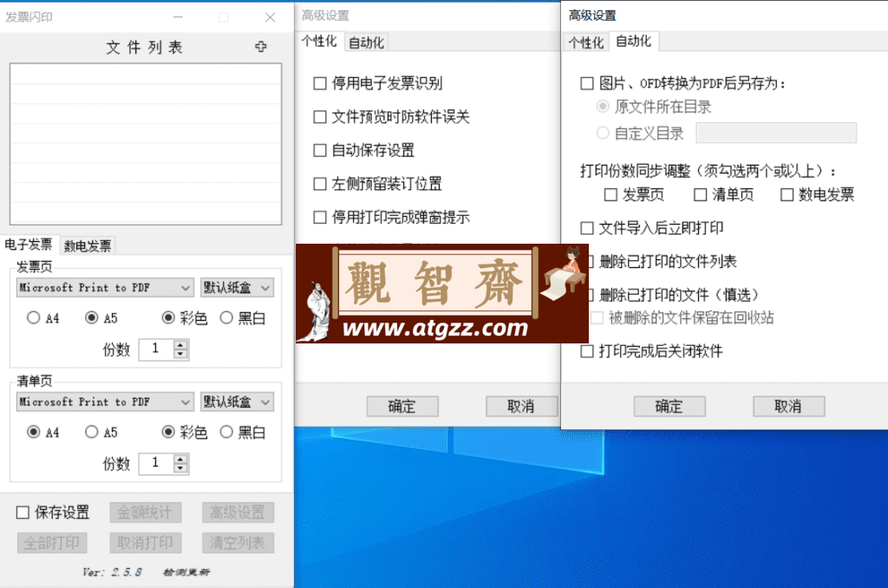Enable 图片、OFD转换为PDF后另存为 checkbox

[587, 83]
